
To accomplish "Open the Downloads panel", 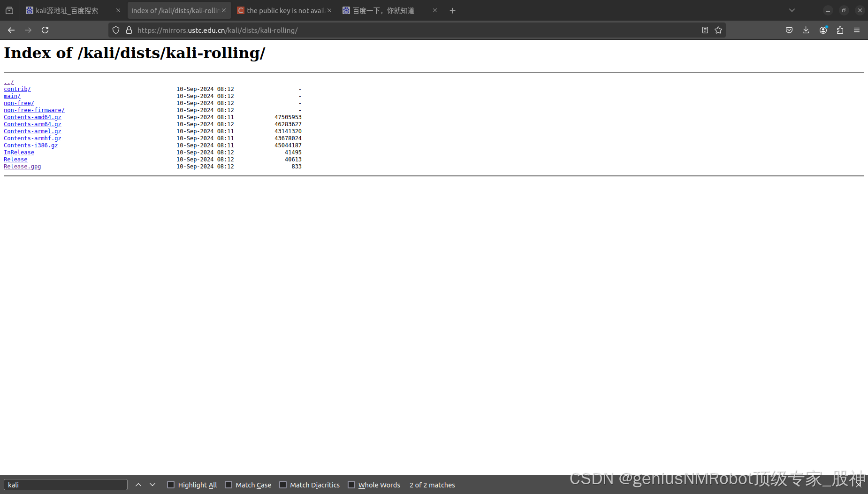I will [806, 30].
